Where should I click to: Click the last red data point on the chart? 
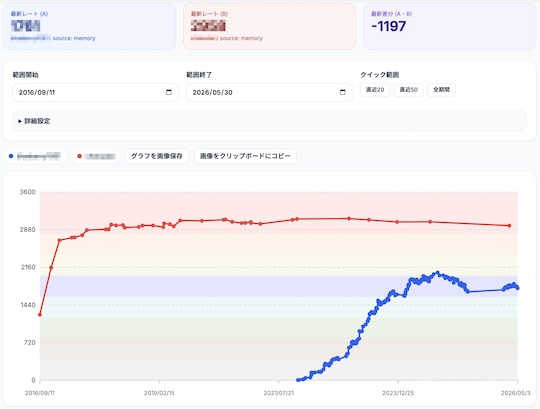[509, 226]
